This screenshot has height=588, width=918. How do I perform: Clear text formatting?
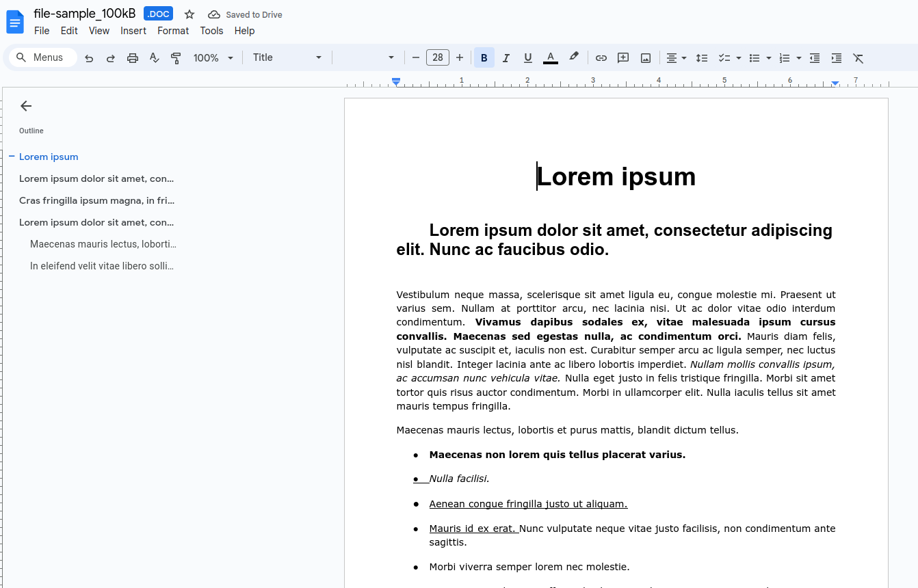point(858,58)
